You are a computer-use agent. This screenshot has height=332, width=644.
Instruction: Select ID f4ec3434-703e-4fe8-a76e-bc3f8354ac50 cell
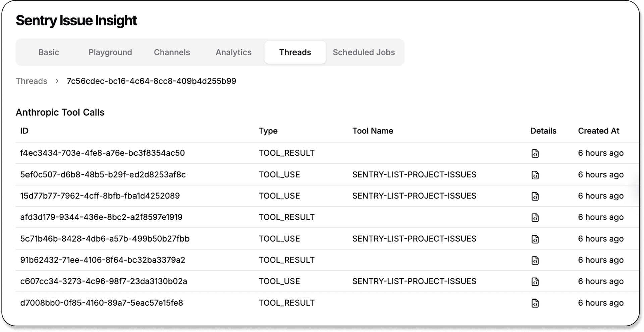[x=103, y=153]
